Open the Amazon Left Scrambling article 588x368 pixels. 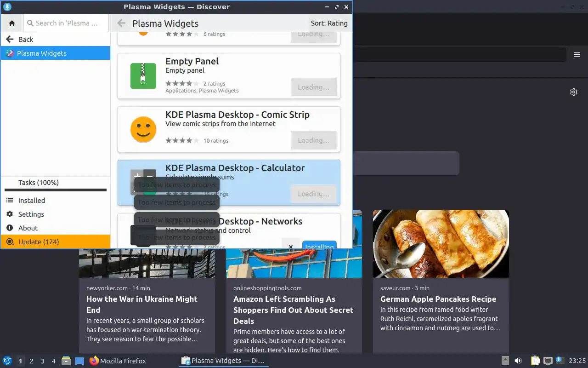[293, 310]
